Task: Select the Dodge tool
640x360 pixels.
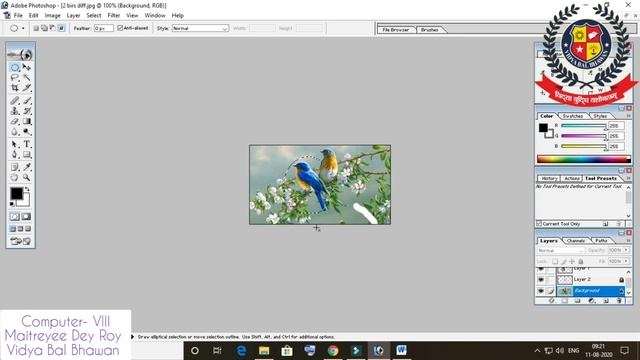Action: pos(27,132)
